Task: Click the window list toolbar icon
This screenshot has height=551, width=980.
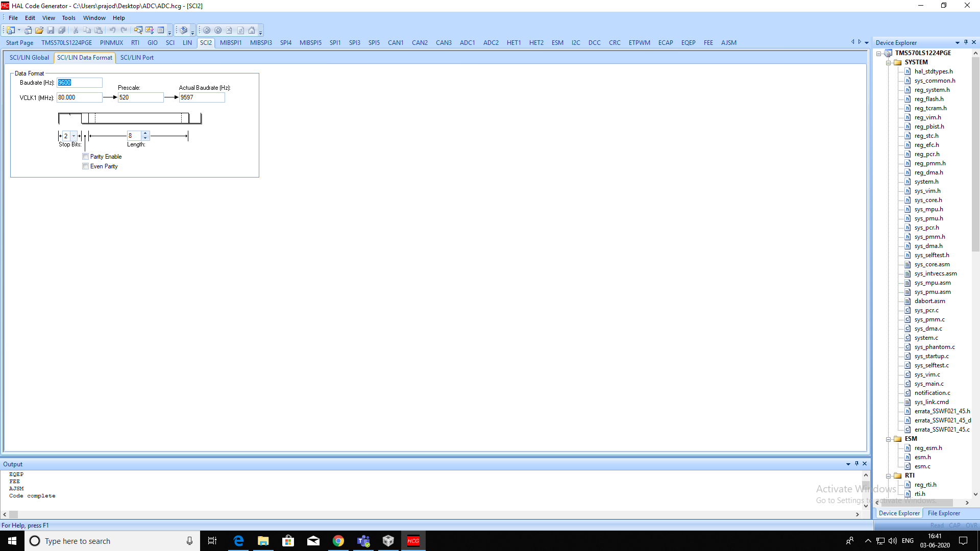Action: click(x=161, y=30)
